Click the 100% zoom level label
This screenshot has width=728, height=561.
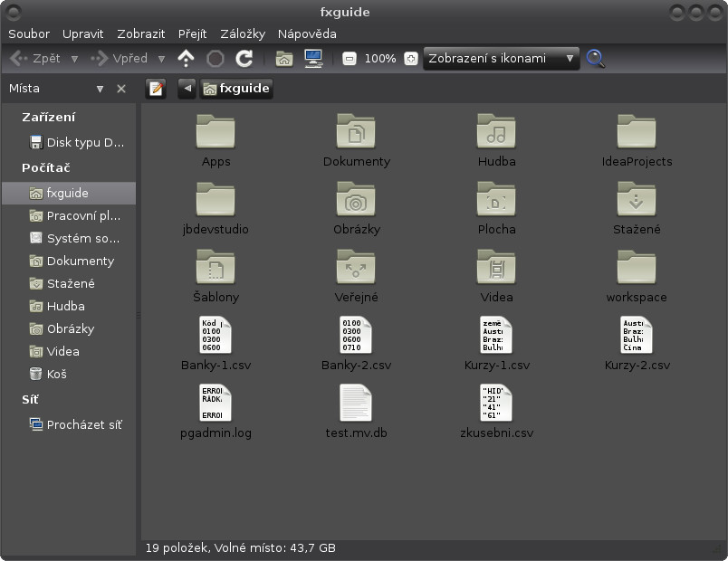(379, 59)
